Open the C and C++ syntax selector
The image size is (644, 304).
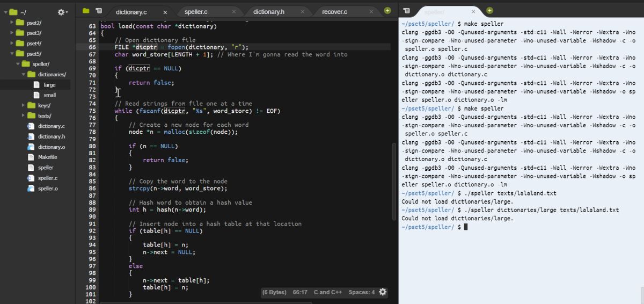pos(327,292)
